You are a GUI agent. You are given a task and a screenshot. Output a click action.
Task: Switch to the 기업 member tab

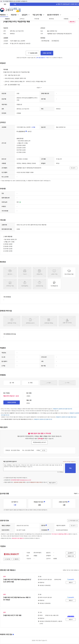(x=15, y=4)
